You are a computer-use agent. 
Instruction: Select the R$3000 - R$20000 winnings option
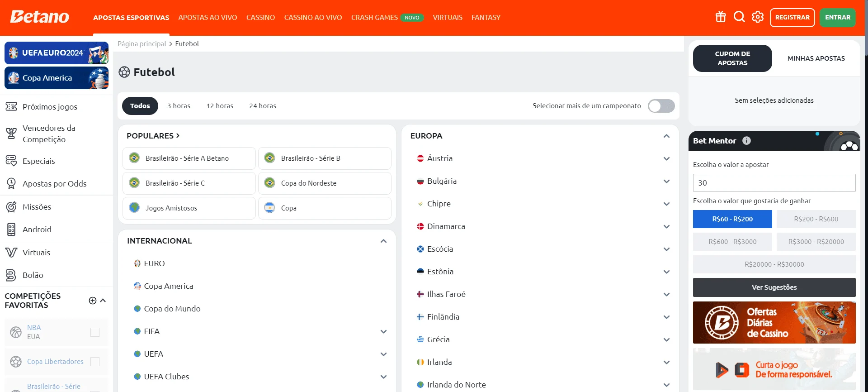[816, 242]
